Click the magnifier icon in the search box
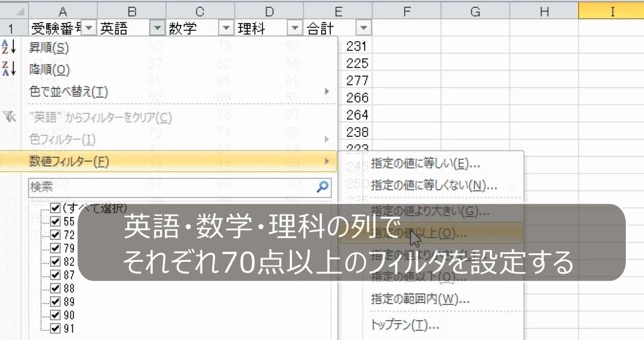Screen dimensions: 644x340 pos(323,187)
